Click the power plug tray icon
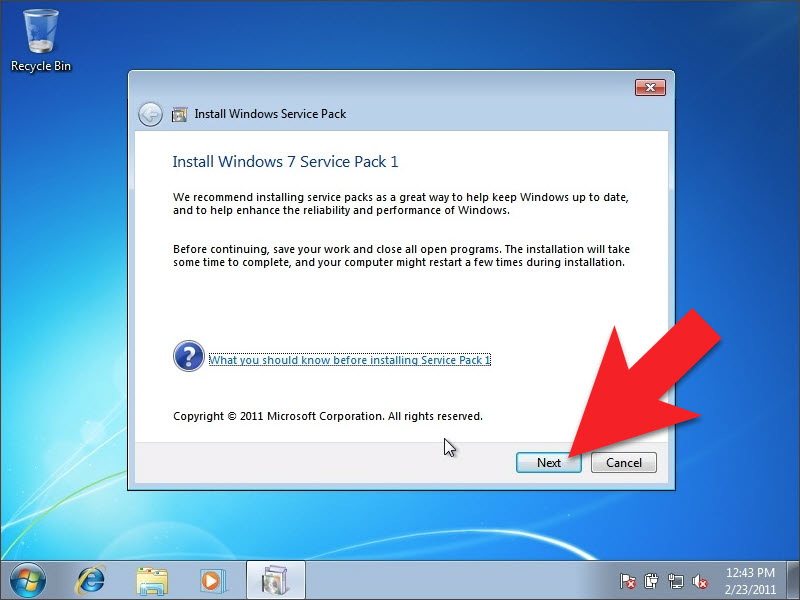The image size is (800, 600). click(x=652, y=580)
